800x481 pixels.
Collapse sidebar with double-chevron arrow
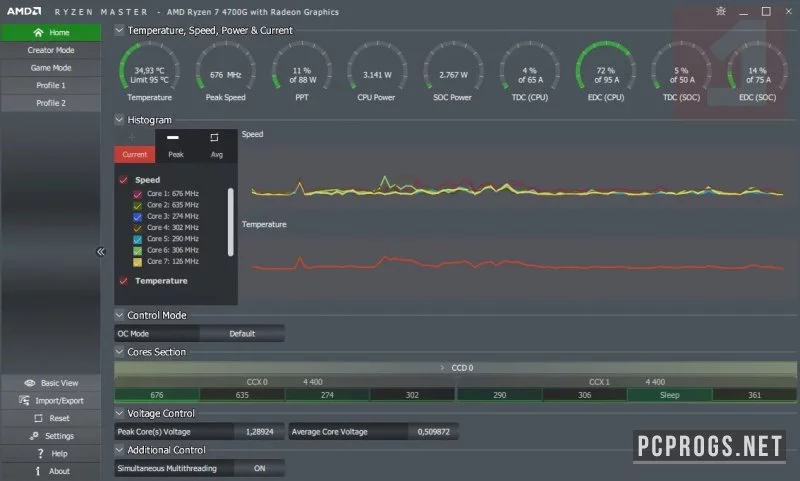click(x=101, y=251)
